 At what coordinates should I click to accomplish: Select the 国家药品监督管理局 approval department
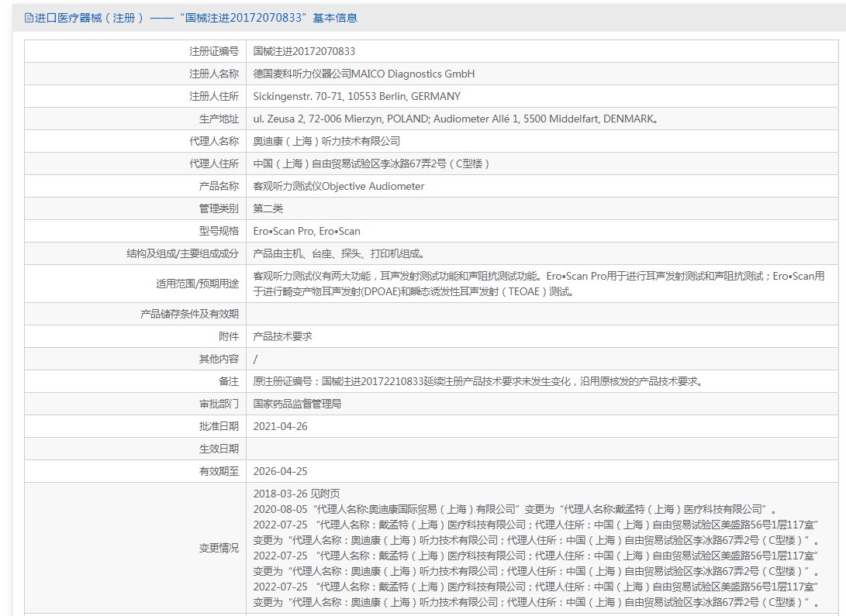297,404
